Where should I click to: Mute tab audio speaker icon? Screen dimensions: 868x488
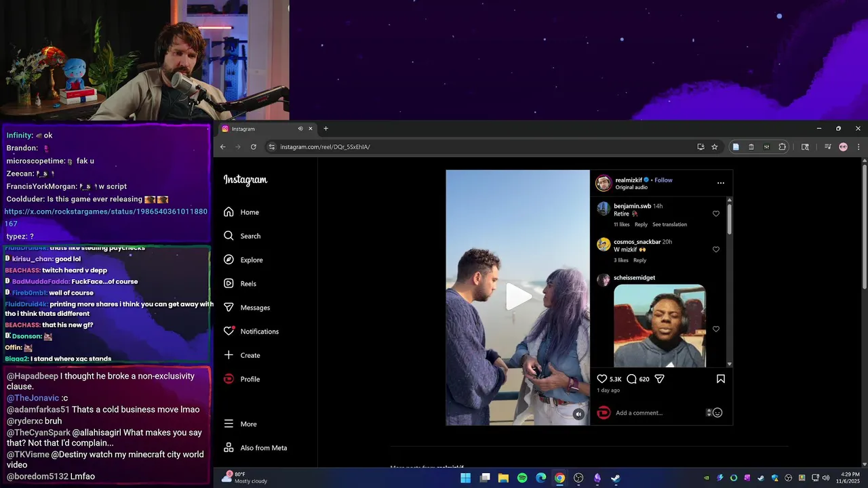[300, 129]
